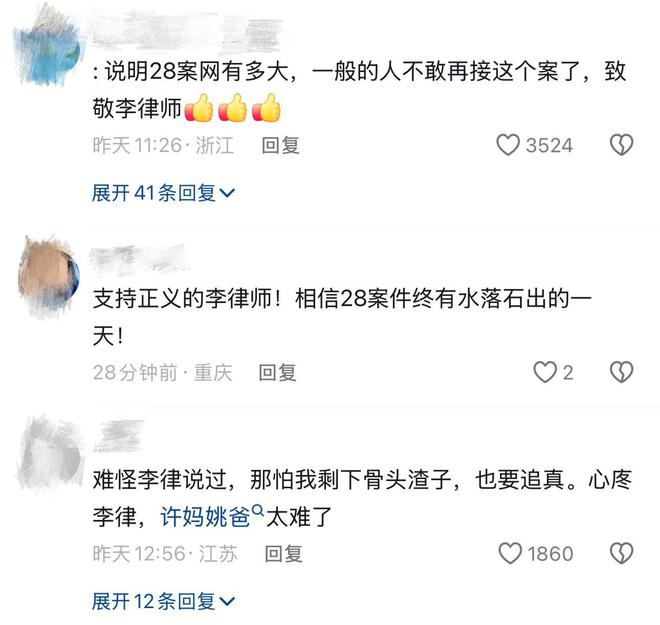Open third commenter's blurred username
The height and width of the screenshot is (625, 660).
(118, 436)
